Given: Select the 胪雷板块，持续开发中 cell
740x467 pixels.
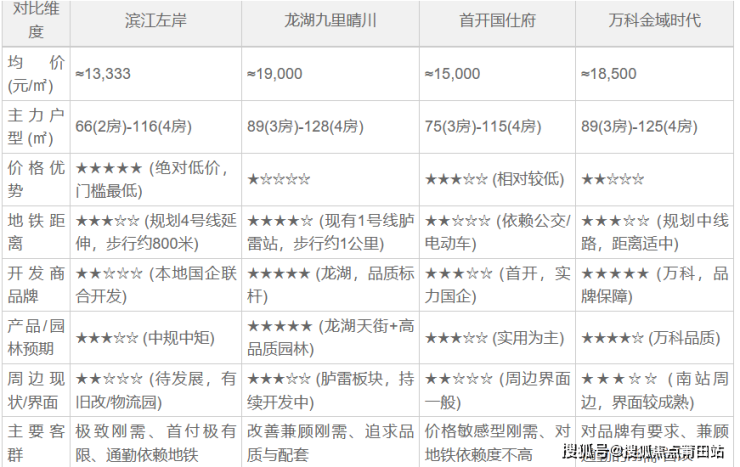Looking at the screenshot, I should [x=330, y=391].
